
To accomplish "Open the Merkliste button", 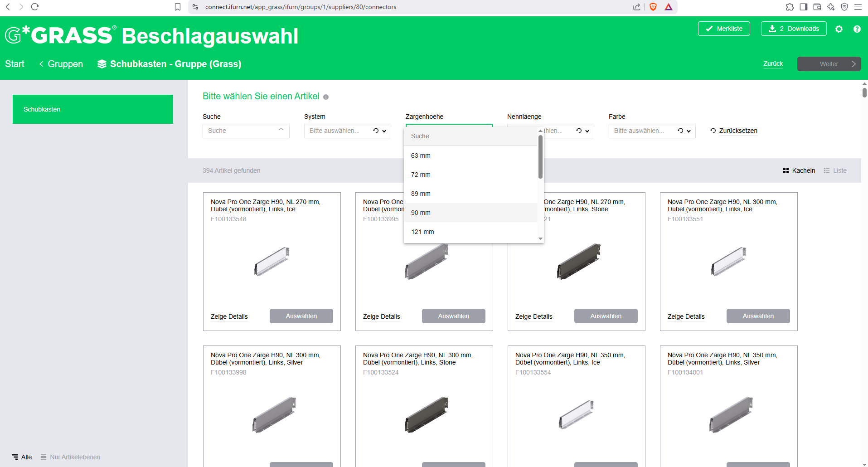I will pyautogui.click(x=724, y=29).
